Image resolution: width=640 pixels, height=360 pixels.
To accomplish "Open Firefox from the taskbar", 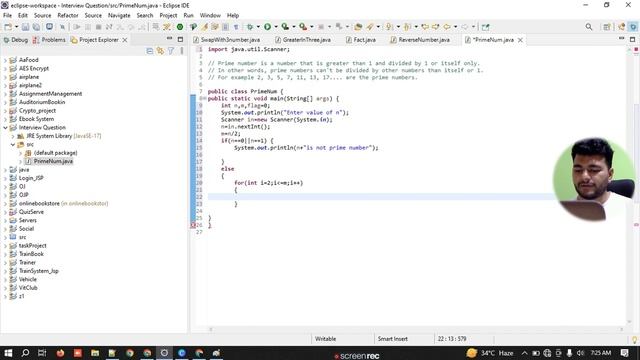I will (60, 353).
